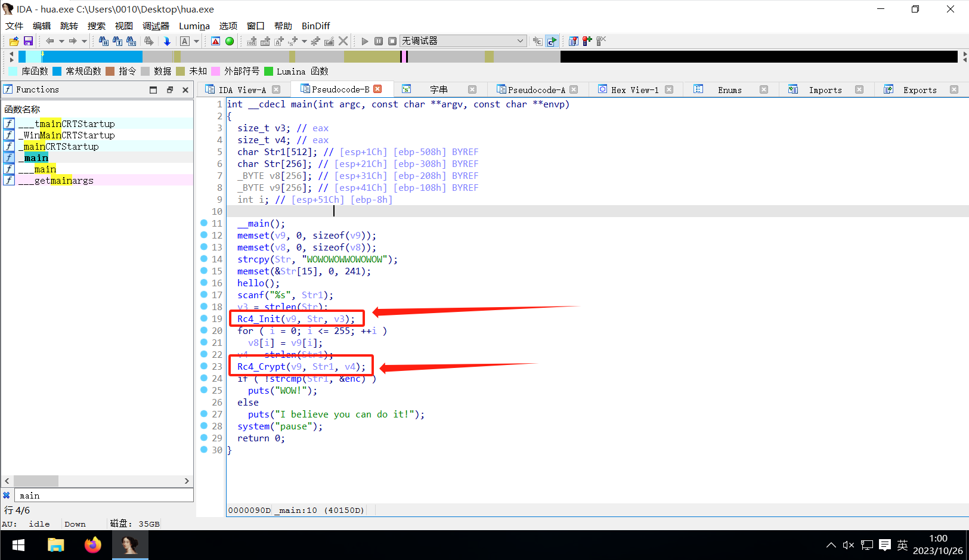Viewport: 969px width, 560px height.
Task: Click the green Lumina 函数 legend swatch
Action: [x=268, y=71]
